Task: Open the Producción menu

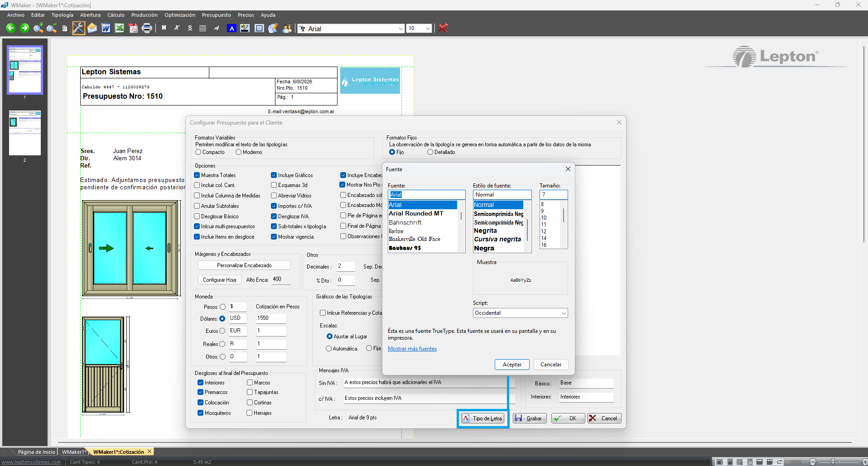Action: (x=145, y=15)
